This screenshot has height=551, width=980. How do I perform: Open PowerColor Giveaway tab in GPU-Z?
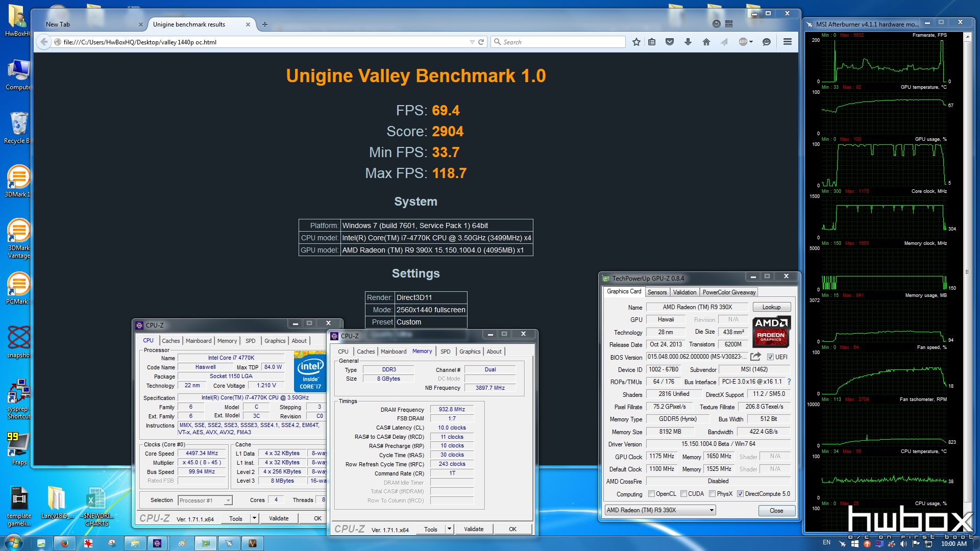pyautogui.click(x=729, y=292)
